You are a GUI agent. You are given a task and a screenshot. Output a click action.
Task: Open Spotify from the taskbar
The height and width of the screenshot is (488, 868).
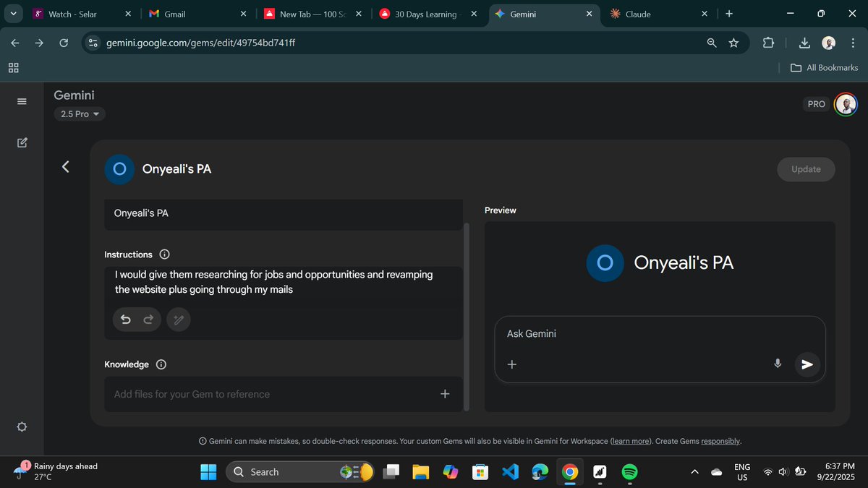[x=629, y=472]
